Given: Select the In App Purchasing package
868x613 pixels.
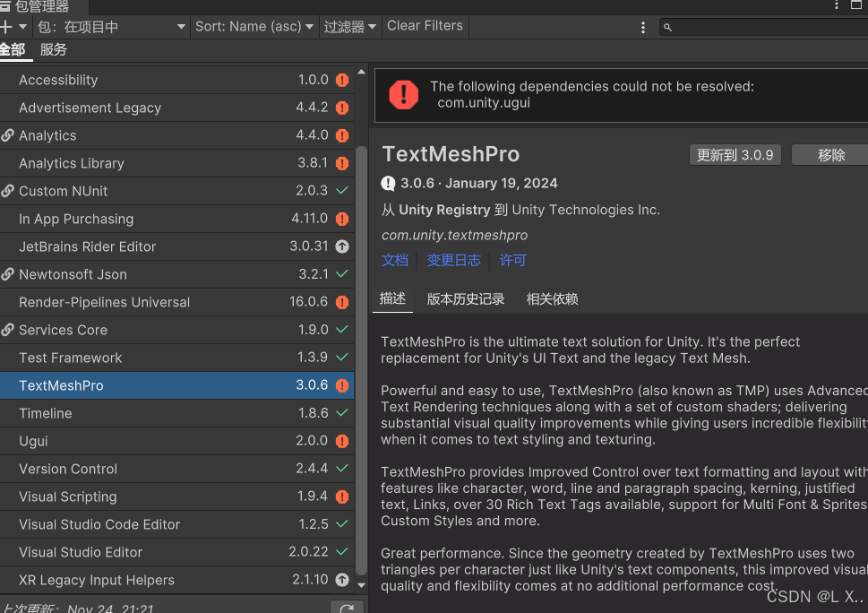Looking at the screenshot, I should pyautogui.click(x=176, y=219).
